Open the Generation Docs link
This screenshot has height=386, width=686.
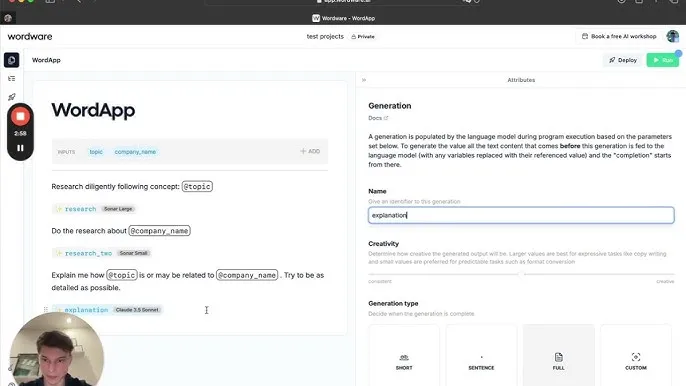click(x=378, y=118)
